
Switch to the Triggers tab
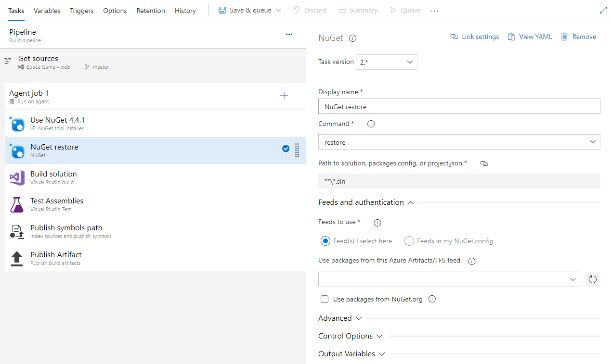(x=82, y=11)
